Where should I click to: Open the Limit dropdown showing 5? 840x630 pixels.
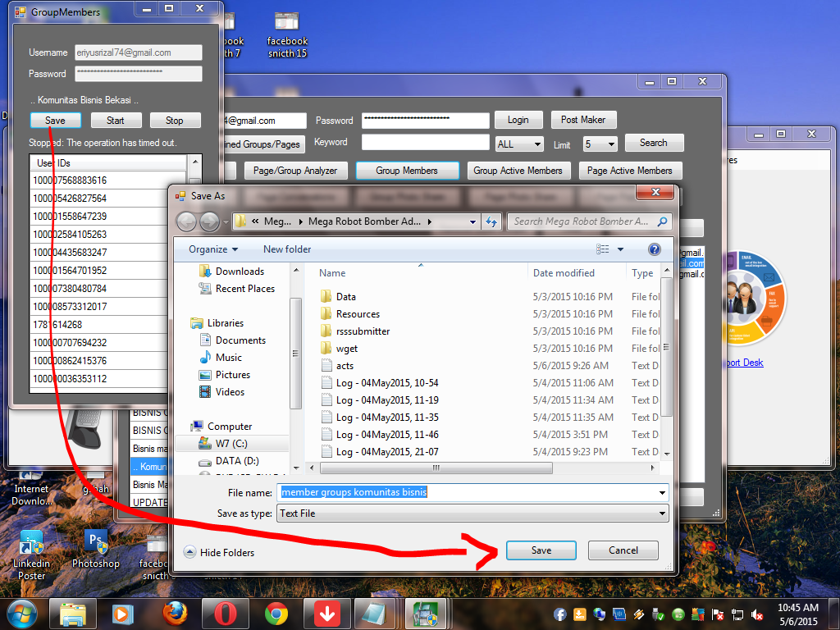pyautogui.click(x=600, y=144)
